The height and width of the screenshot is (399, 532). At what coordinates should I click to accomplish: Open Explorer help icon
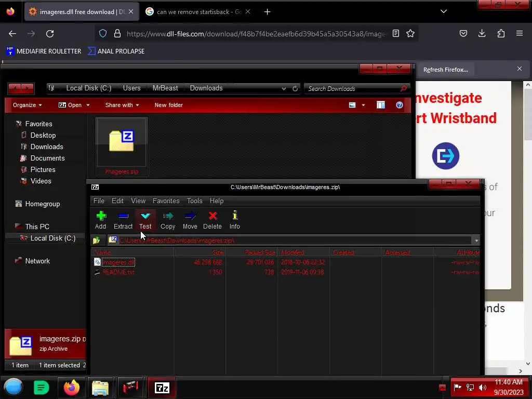tap(400, 105)
